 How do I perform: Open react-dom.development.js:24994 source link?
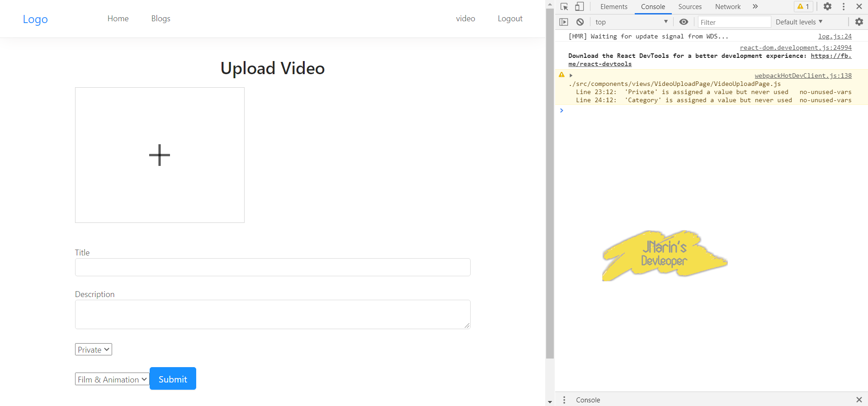pos(796,47)
